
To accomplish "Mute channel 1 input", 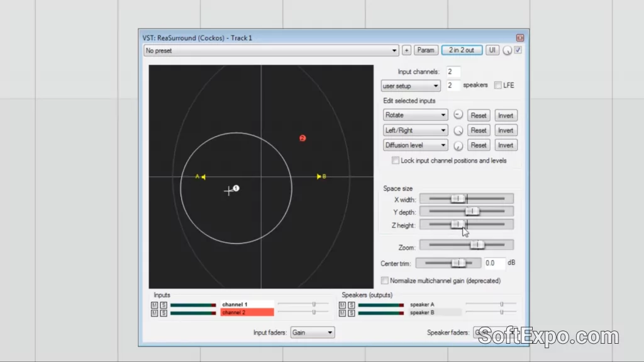I will pos(154,305).
